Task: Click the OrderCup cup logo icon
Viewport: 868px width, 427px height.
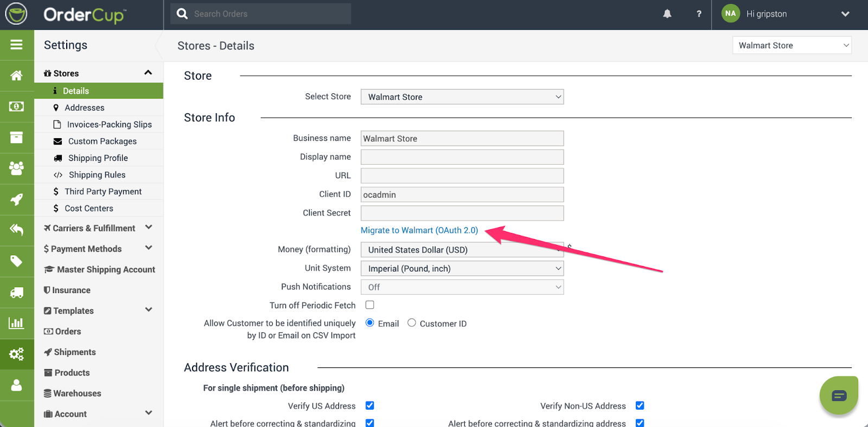Action: 16,14
